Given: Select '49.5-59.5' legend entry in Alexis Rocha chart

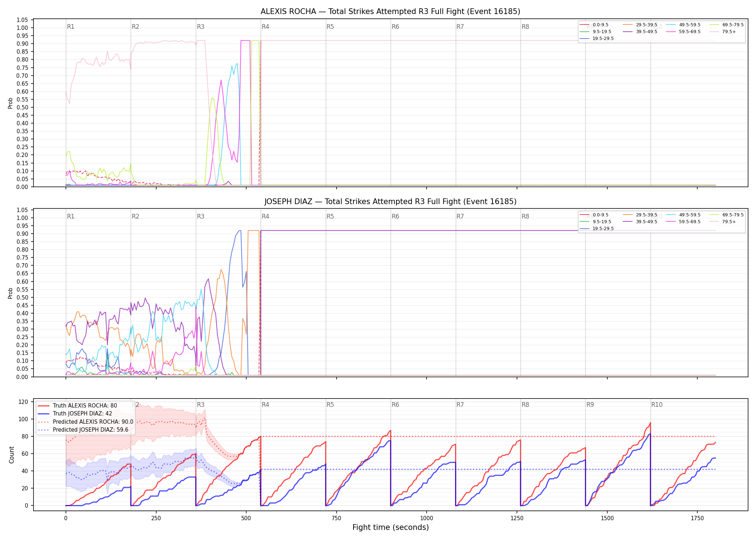Looking at the screenshot, I should 683,25.
